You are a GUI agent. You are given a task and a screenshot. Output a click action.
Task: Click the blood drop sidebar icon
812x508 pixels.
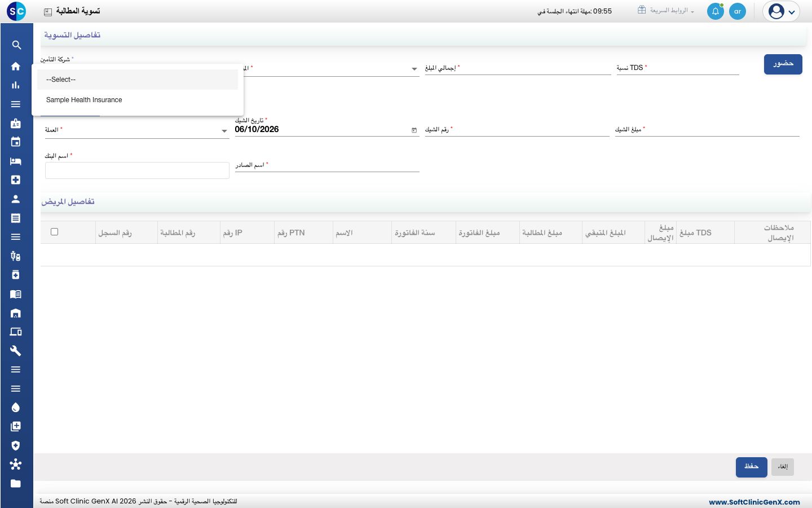pyautogui.click(x=16, y=408)
